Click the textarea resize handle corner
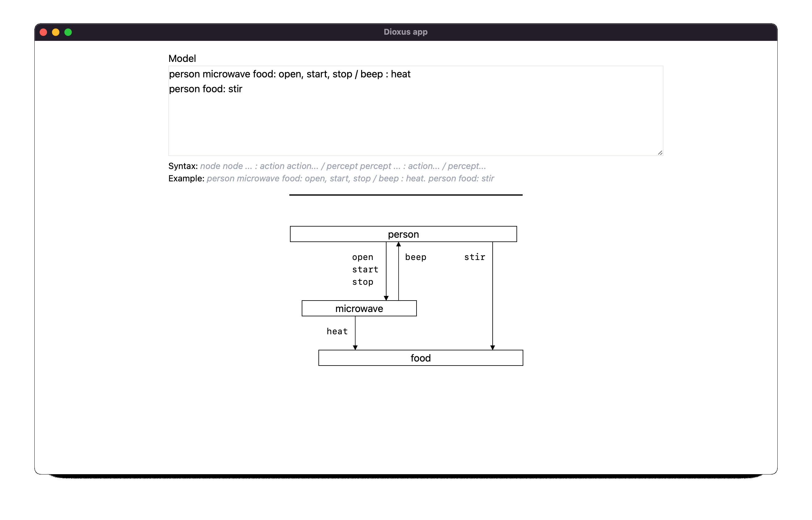812x520 pixels. [x=660, y=153]
